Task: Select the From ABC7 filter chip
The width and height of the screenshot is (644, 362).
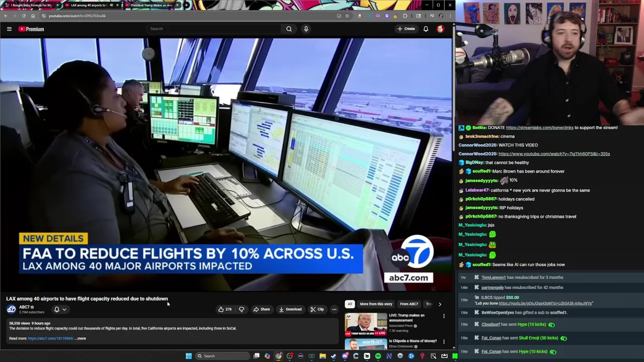Action: click(409, 304)
